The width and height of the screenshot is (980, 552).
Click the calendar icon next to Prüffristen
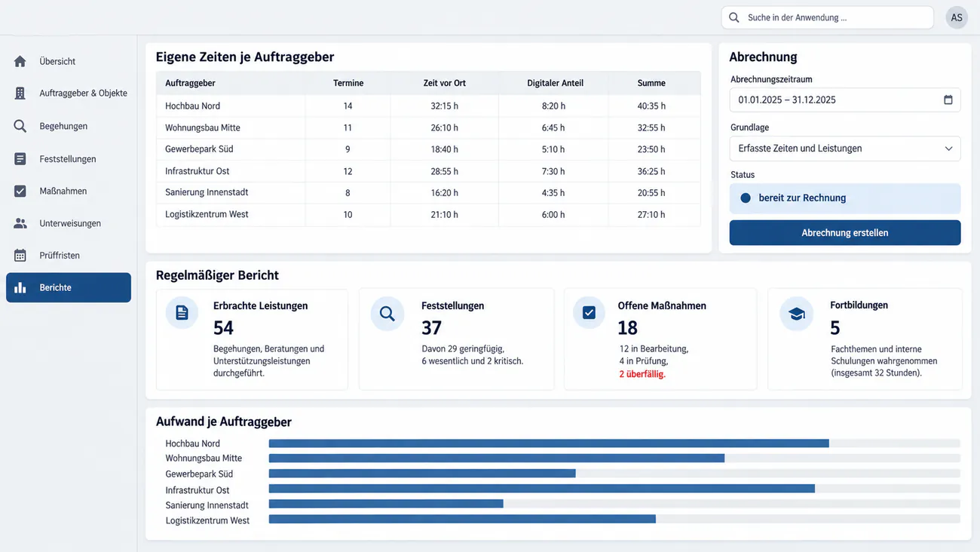tap(20, 256)
